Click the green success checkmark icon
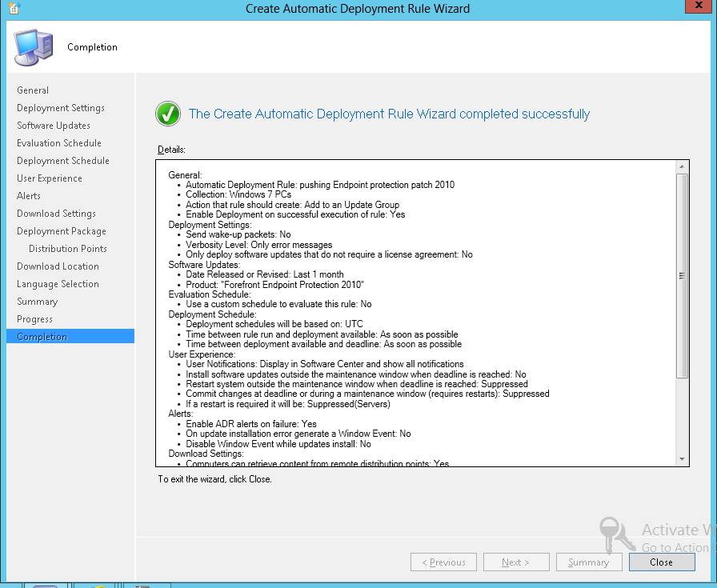This screenshot has height=588, width=717. [x=168, y=114]
